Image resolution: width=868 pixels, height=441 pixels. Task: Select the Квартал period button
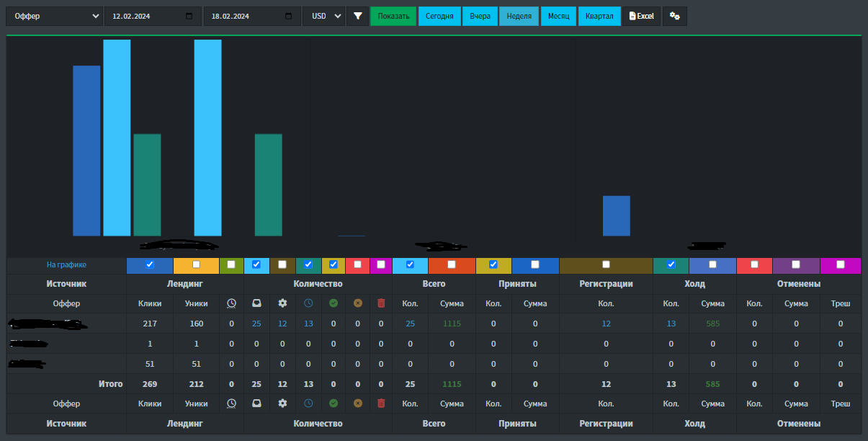(x=599, y=16)
